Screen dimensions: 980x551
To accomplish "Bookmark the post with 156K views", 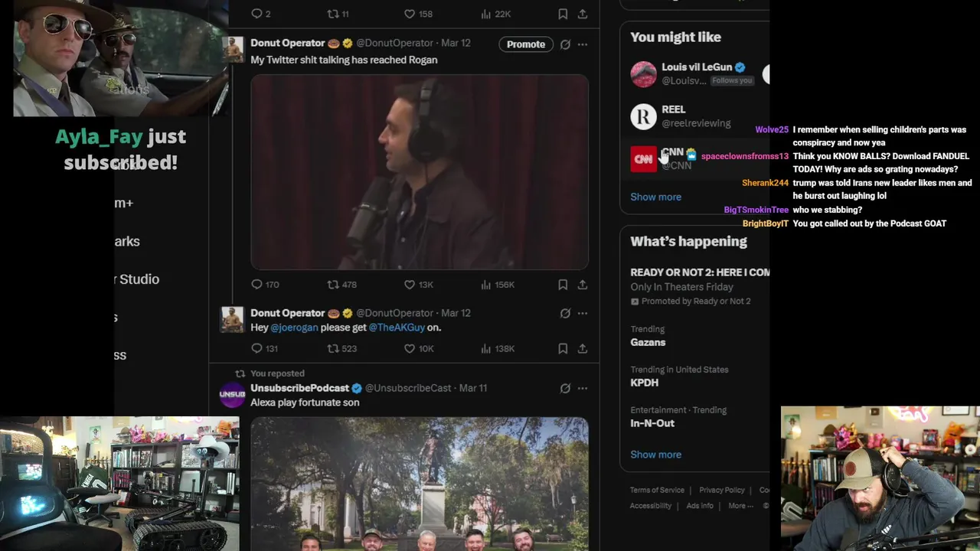I will tap(563, 285).
